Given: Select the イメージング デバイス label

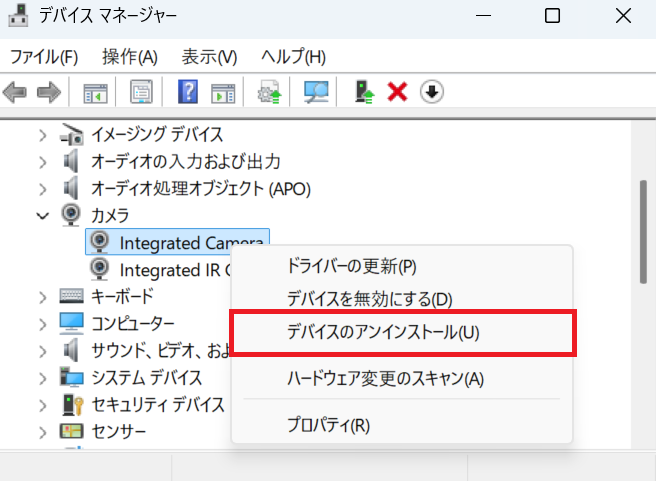Looking at the screenshot, I should click(157, 135).
